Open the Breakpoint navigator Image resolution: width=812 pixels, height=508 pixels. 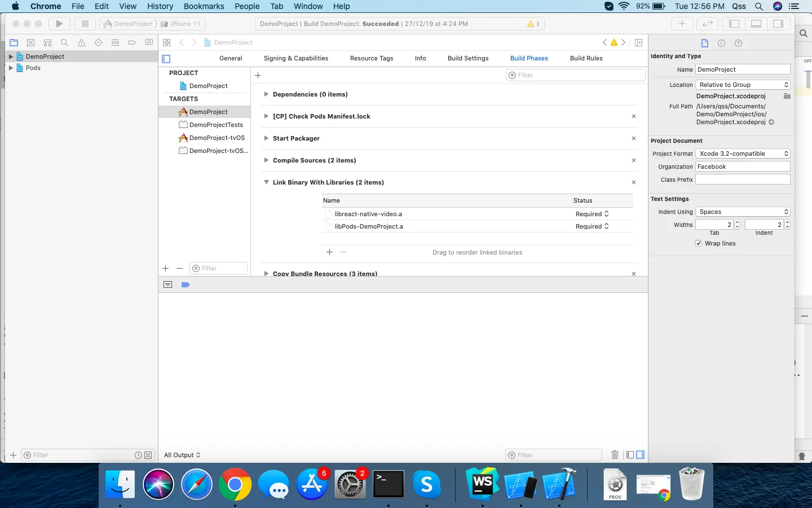pyautogui.click(x=132, y=42)
